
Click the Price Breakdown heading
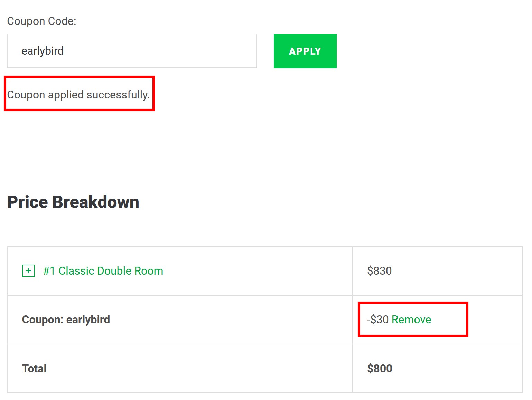pyautogui.click(x=73, y=202)
